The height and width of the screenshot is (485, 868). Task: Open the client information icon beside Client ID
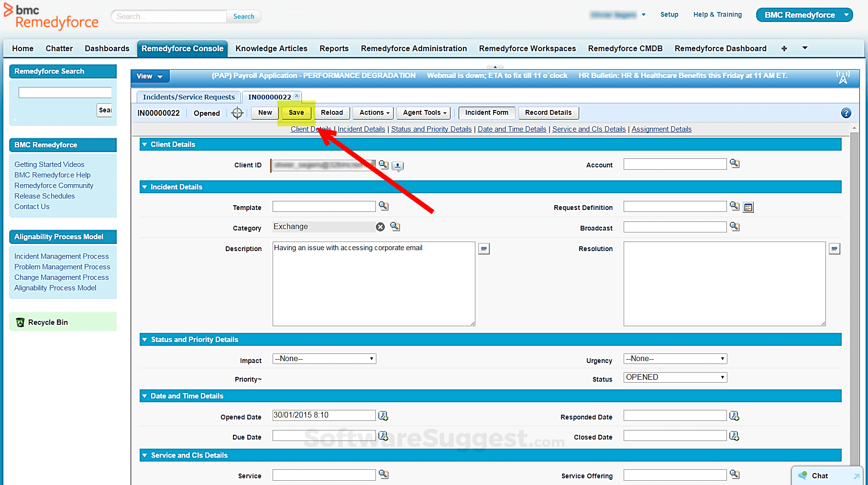397,166
